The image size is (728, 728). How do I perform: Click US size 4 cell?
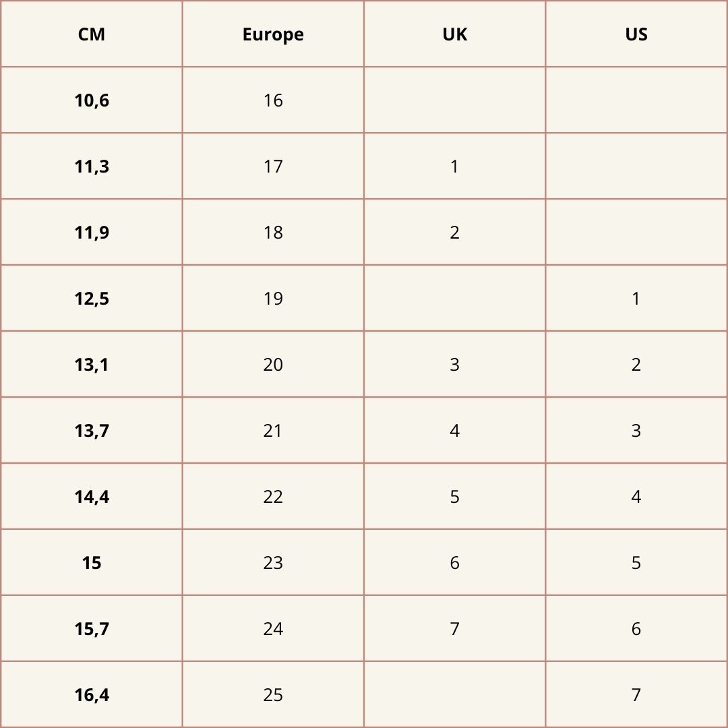tap(636, 497)
